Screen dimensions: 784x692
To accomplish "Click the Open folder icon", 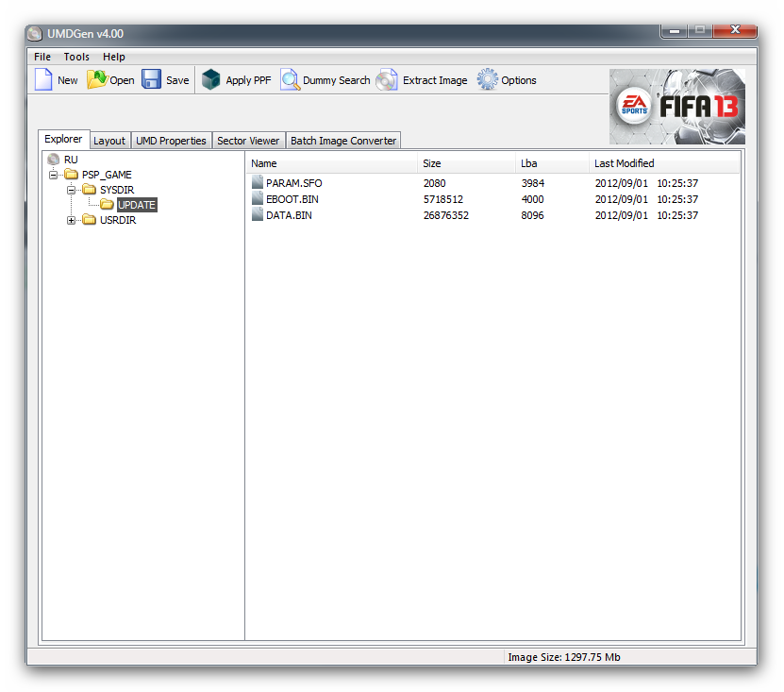I will 97,79.
